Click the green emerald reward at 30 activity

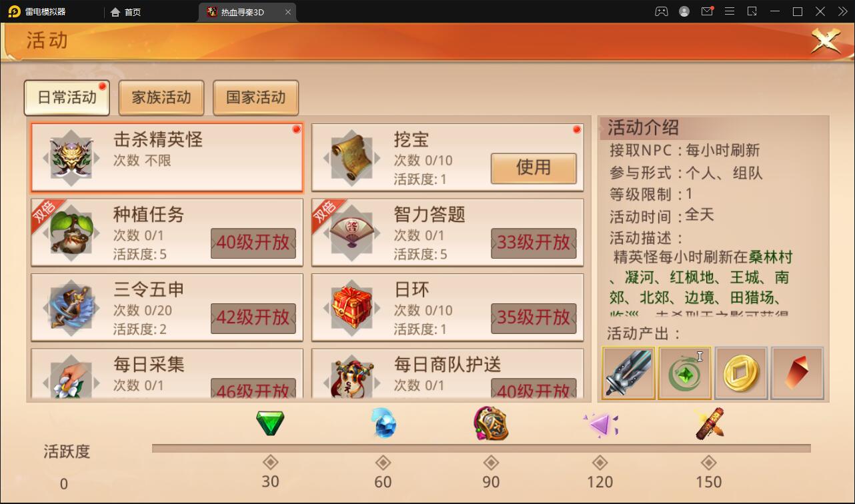(x=270, y=423)
